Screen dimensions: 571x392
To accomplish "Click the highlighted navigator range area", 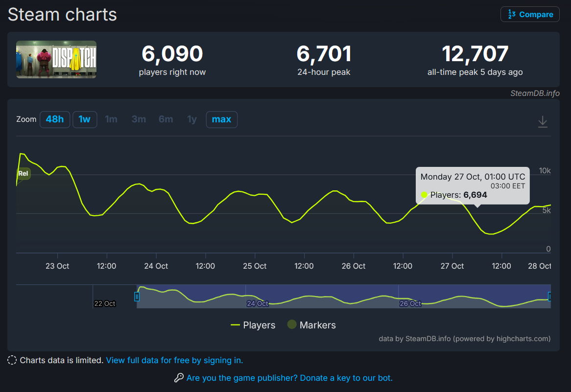I will (x=343, y=296).
